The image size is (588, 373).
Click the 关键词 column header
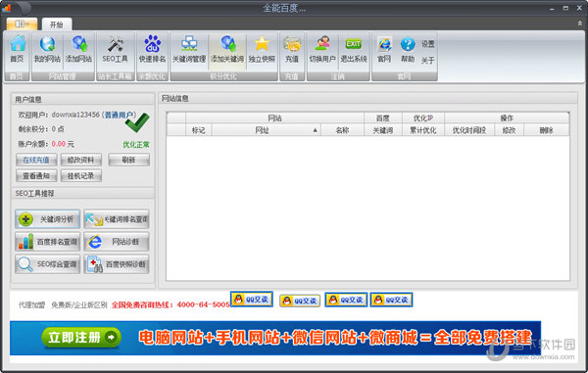tap(383, 130)
